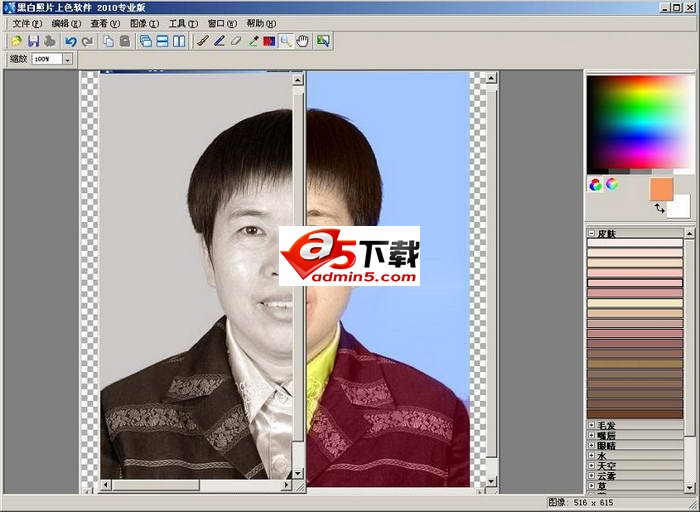Open the 工具 menu
Screen dimensions: 700x512
(182, 23)
